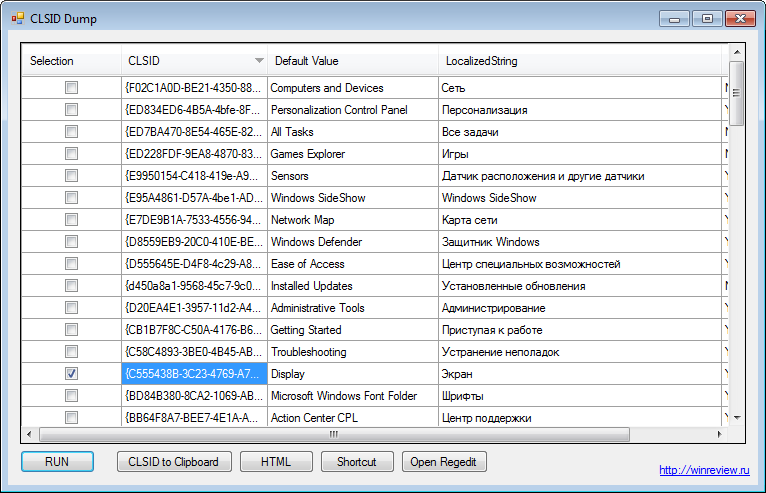Click the horizontal scrollbar thumb
This screenshot has width=766, height=493.
(334, 434)
